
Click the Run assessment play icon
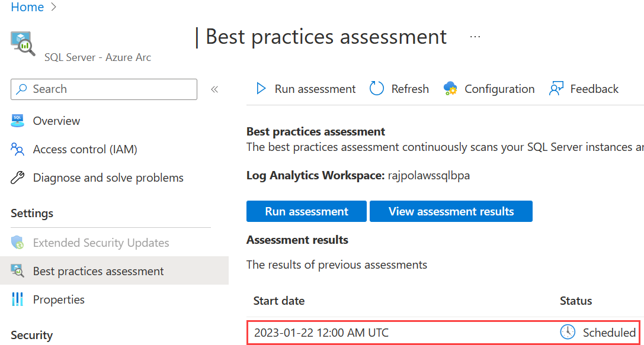[261, 88]
